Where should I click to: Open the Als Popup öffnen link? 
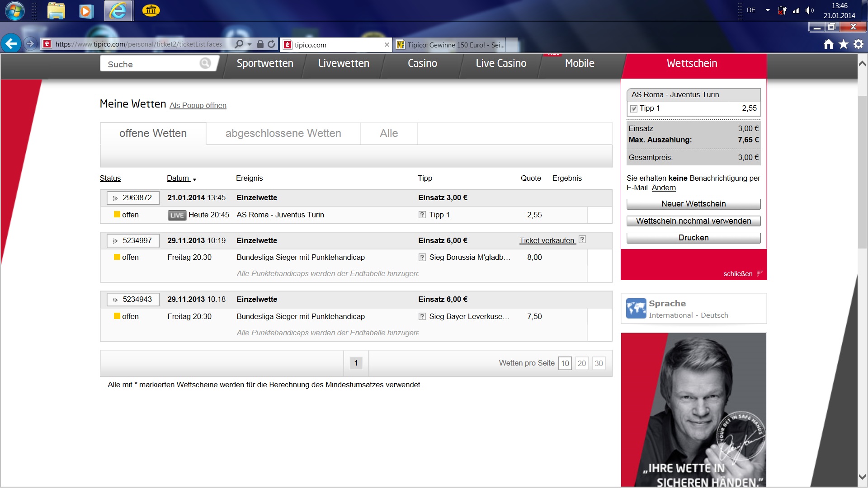[198, 105]
